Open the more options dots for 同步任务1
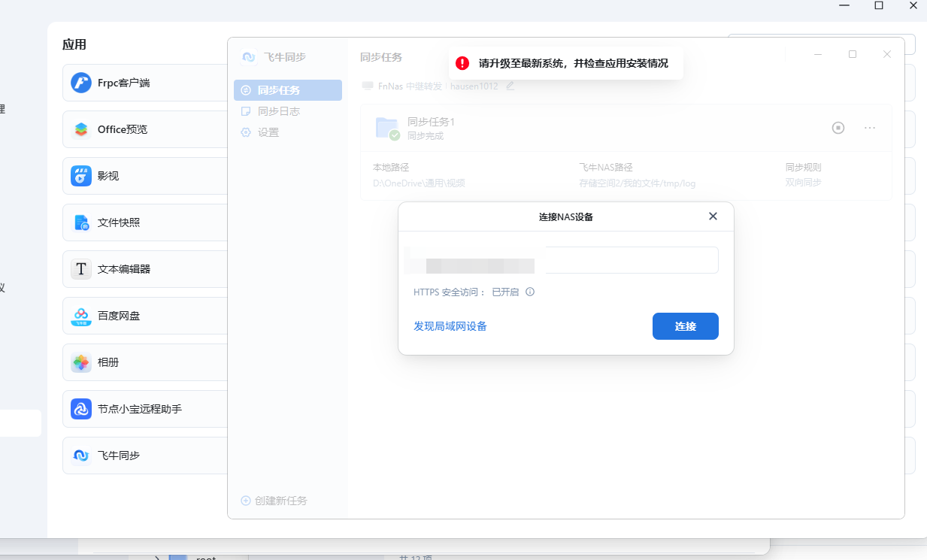This screenshot has height=560, width=927. [870, 128]
